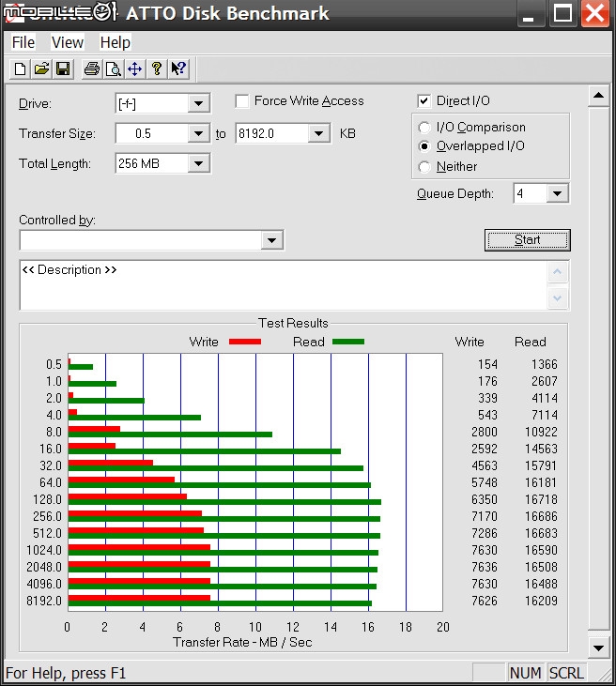This screenshot has width=616, height=686.
Task: Save results using the floppy disk icon
Action: click(63, 69)
